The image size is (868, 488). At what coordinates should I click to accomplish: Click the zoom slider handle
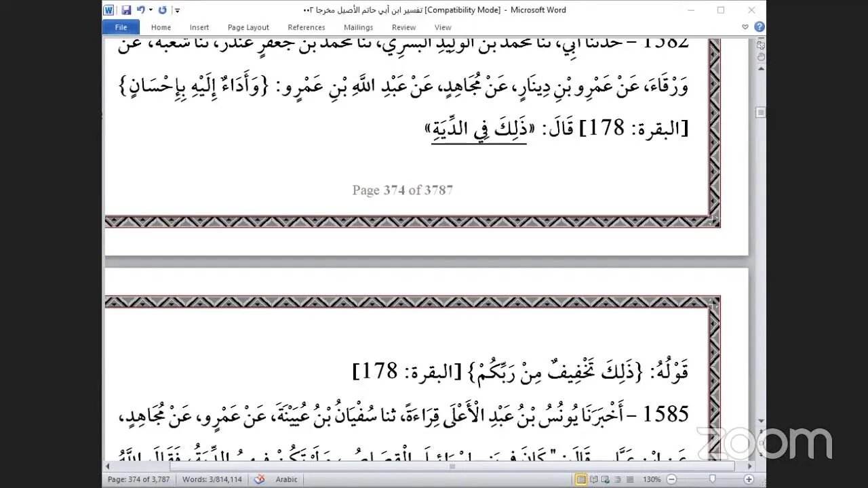[712, 479]
